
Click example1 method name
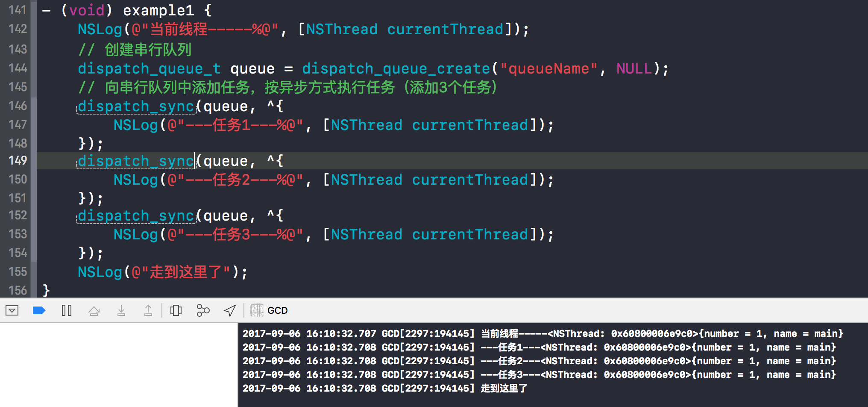158,10
